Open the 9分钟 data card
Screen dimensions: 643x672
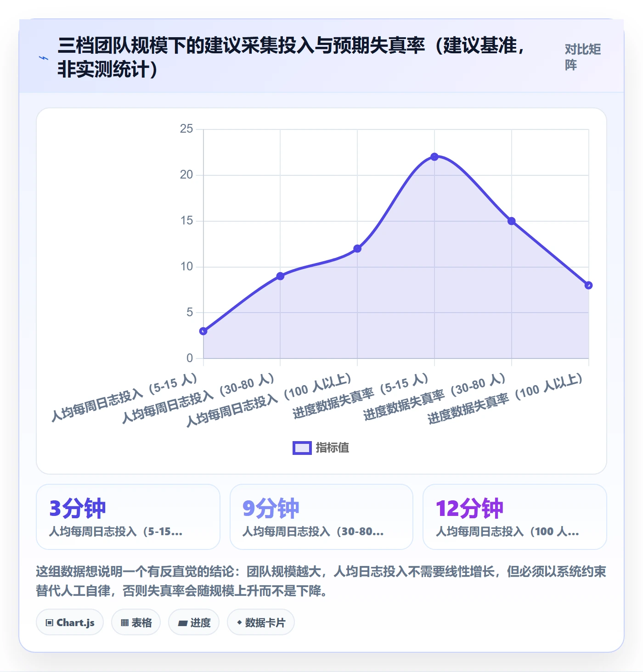321,517
